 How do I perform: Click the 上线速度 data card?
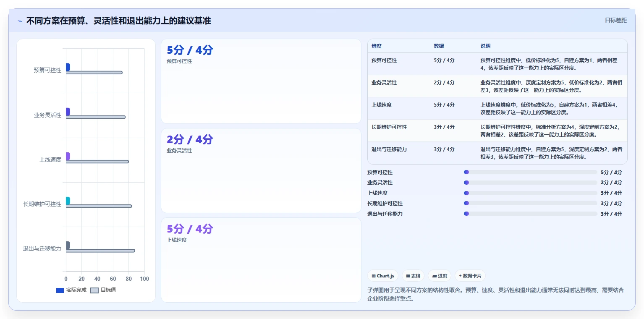261,260
